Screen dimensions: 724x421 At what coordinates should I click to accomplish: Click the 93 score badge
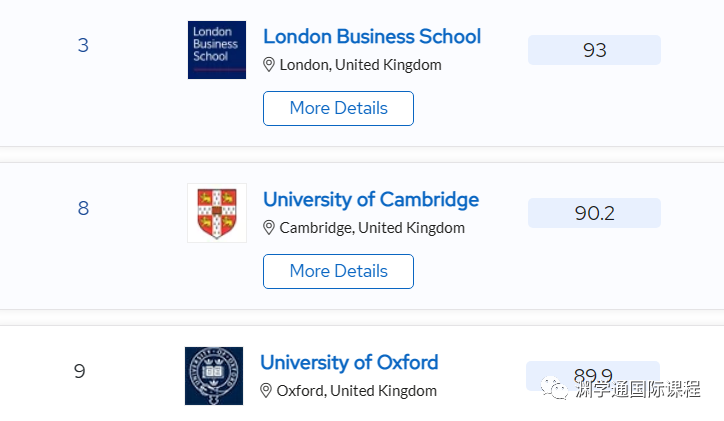pos(594,50)
